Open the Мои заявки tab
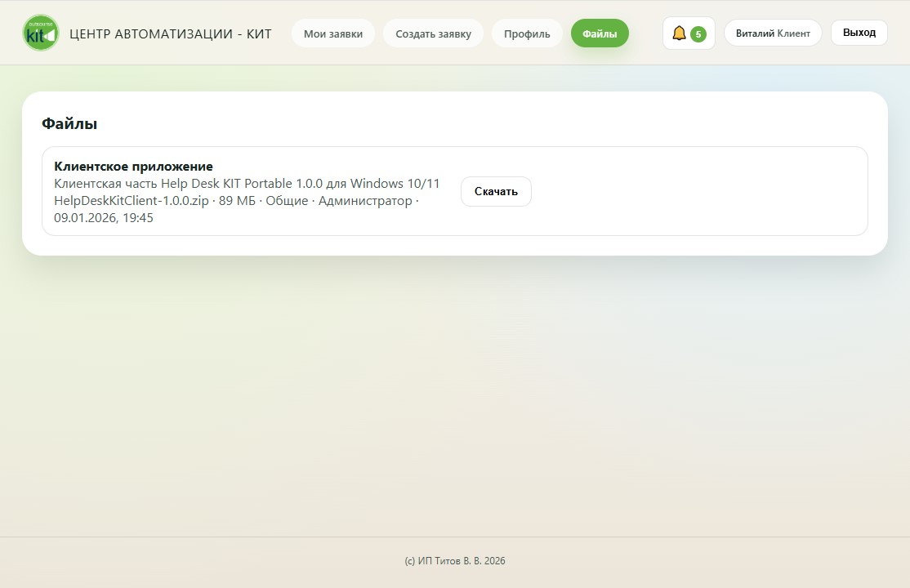The height and width of the screenshot is (588, 910). (333, 34)
